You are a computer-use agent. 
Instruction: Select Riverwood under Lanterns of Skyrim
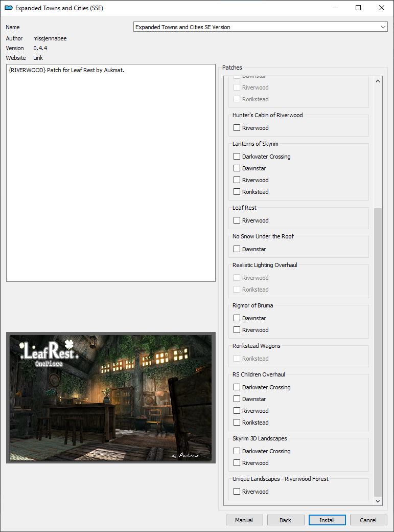click(237, 180)
